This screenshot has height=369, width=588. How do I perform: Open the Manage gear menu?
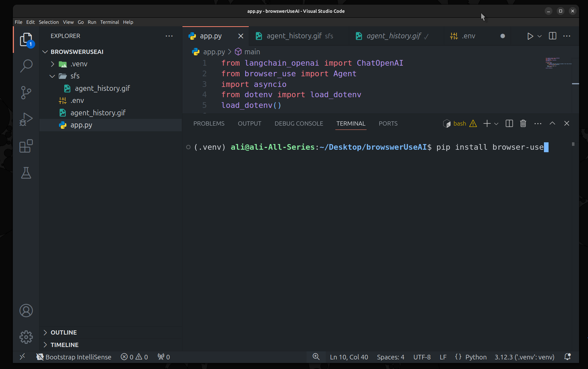coord(26,337)
